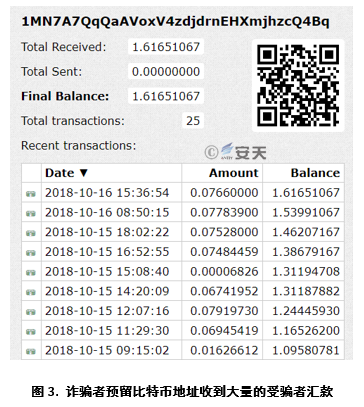Viewport: 364px width, 407px height.
Task: Click transaction icon for 2018-10-15 18:02:22
Action: [x=31, y=233]
